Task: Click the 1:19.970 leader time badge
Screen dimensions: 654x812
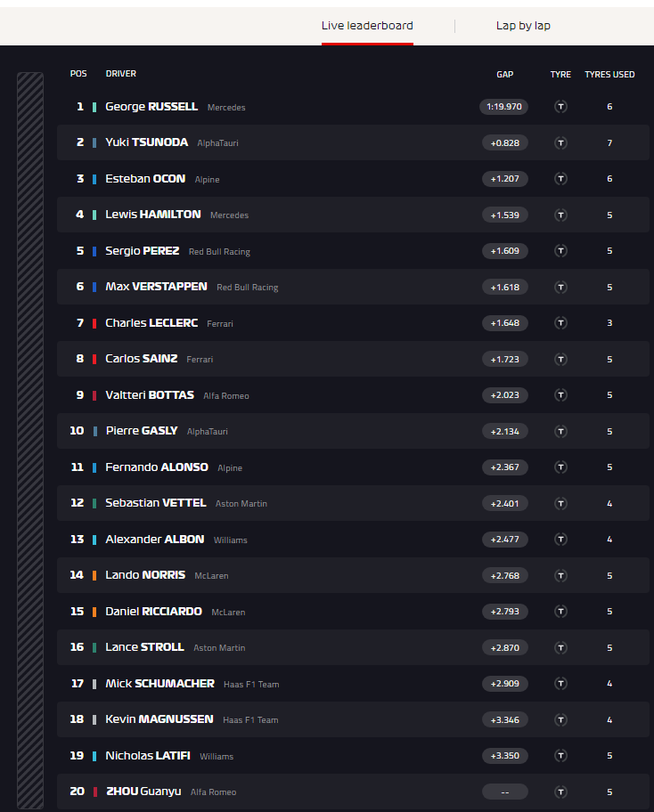Action: click(503, 107)
